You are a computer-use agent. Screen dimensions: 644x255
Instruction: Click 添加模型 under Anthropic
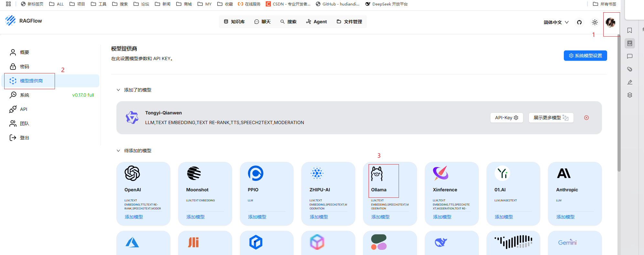coord(565,217)
